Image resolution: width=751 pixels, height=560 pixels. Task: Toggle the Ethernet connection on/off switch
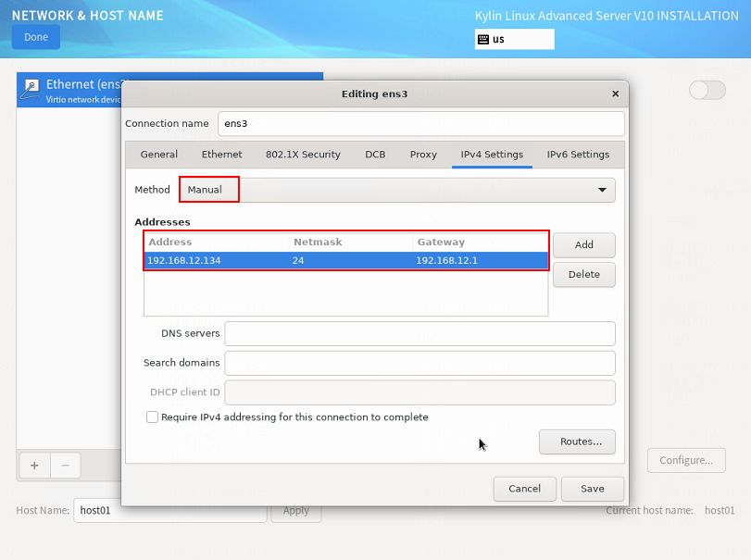pyautogui.click(x=707, y=90)
